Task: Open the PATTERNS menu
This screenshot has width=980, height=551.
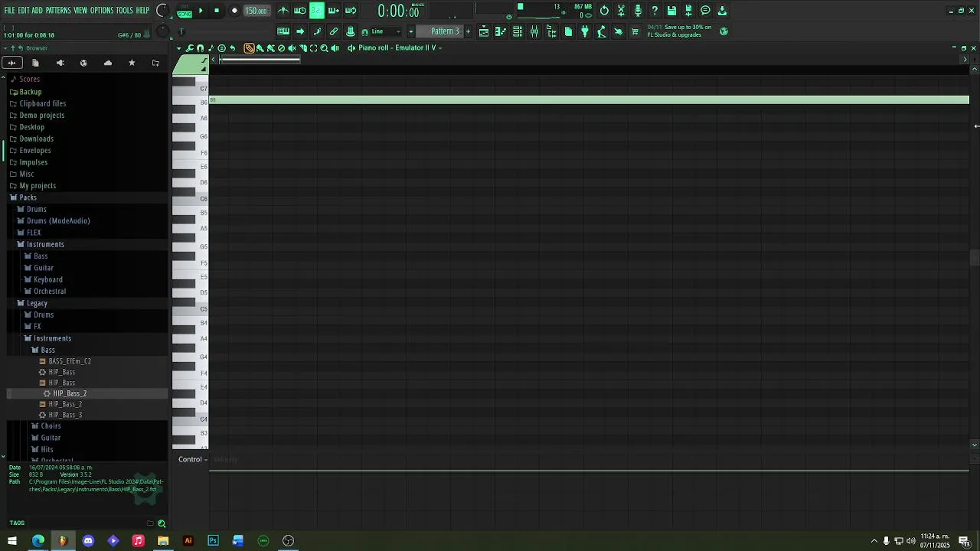Action: pyautogui.click(x=58, y=11)
